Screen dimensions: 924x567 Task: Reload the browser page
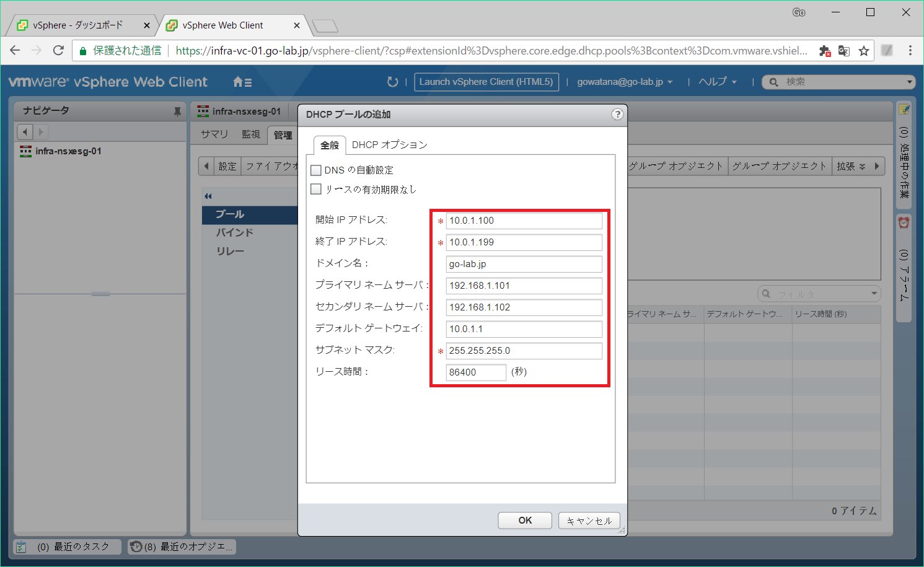[58, 51]
